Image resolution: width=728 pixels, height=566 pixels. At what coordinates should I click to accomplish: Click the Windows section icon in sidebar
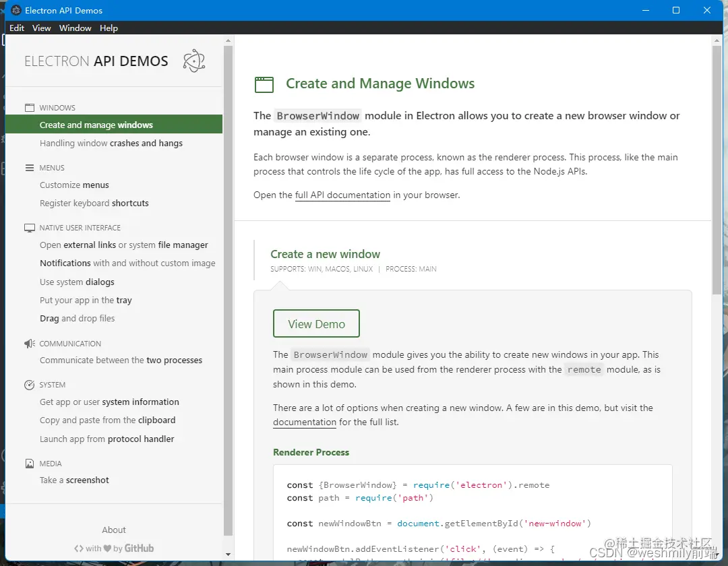(x=30, y=108)
